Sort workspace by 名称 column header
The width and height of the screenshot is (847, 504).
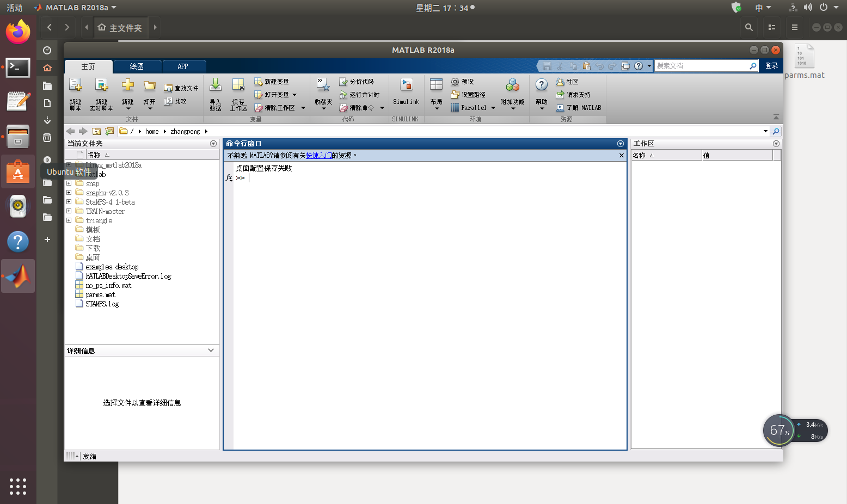click(x=666, y=156)
